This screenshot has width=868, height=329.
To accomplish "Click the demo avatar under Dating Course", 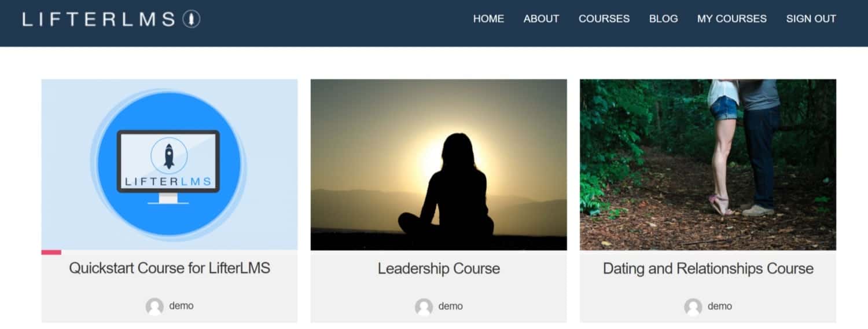I will point(693,306).
